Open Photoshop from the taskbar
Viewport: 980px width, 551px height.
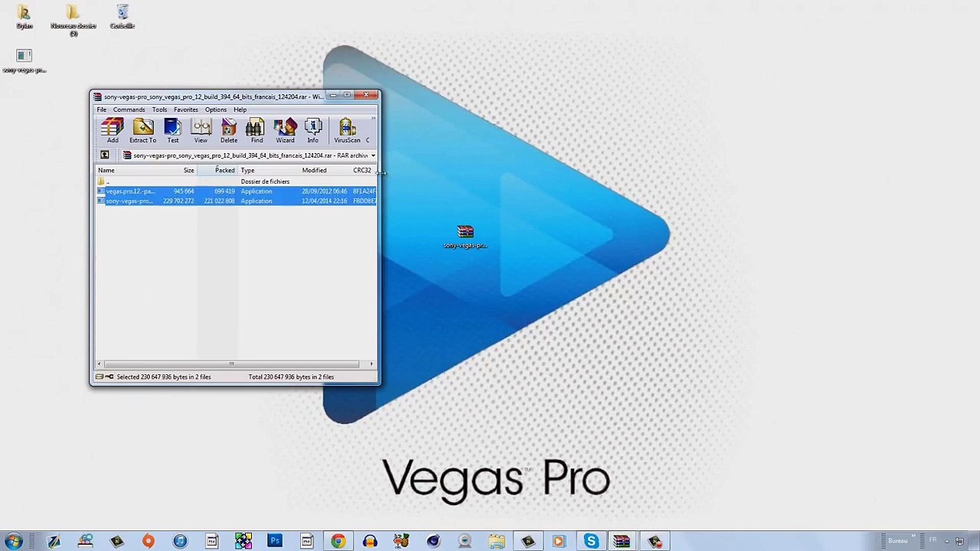point(275,541)
